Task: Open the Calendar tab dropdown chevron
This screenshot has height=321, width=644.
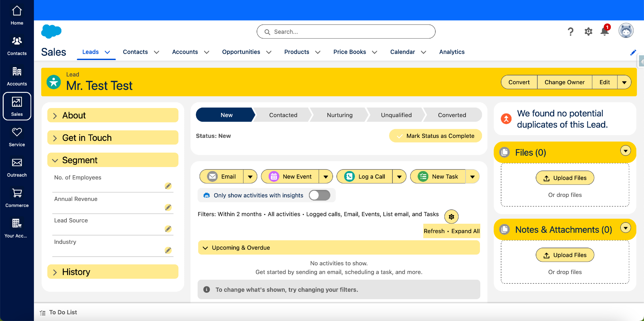Action: [423, 52]
